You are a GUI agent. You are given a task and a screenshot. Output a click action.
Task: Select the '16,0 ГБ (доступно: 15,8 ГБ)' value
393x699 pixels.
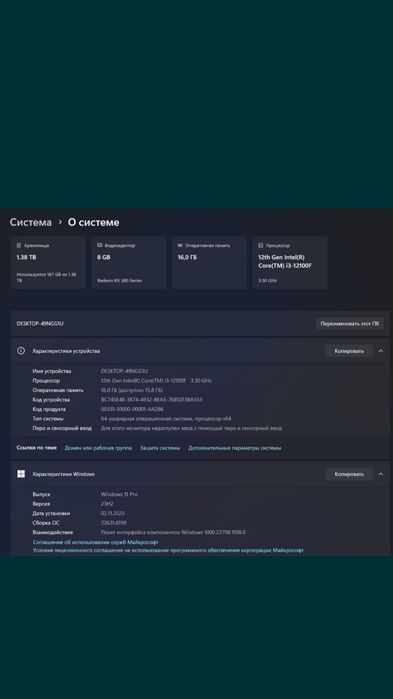(131, 390)
